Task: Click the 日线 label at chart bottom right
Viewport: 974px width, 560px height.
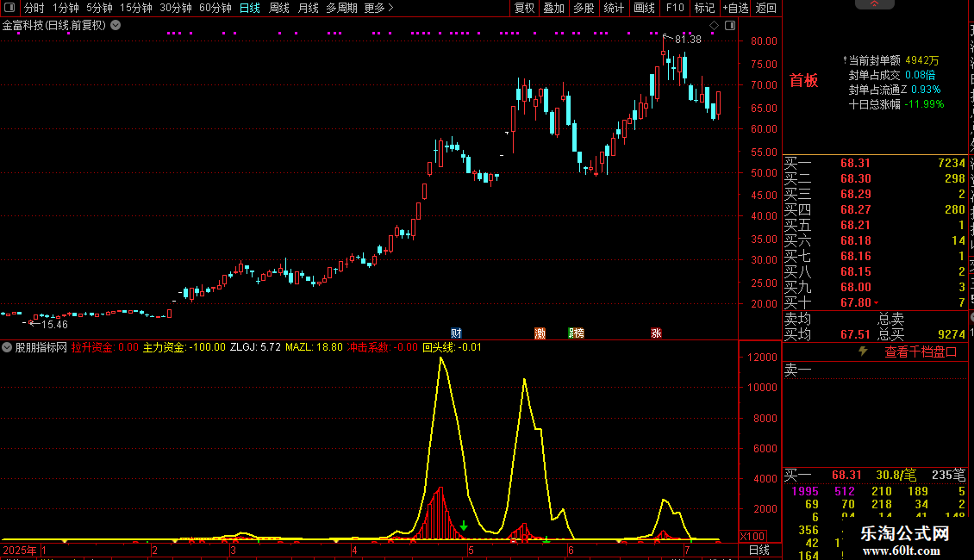Action: click(x=759, y=550)
